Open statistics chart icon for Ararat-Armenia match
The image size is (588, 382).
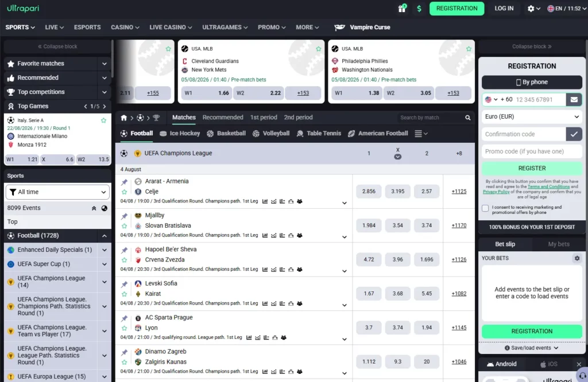[265, 201]
